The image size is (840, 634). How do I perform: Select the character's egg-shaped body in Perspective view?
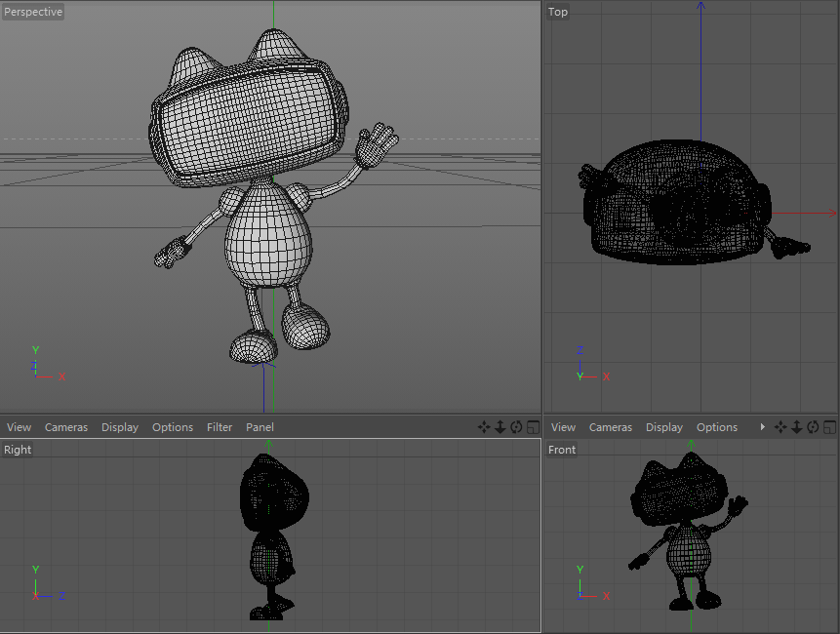point(267,236)
